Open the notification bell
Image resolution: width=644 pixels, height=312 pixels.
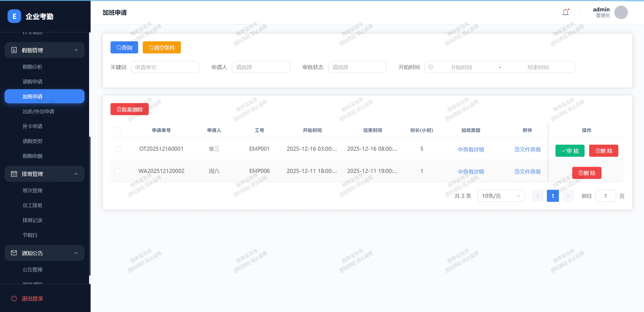point(565,12)
